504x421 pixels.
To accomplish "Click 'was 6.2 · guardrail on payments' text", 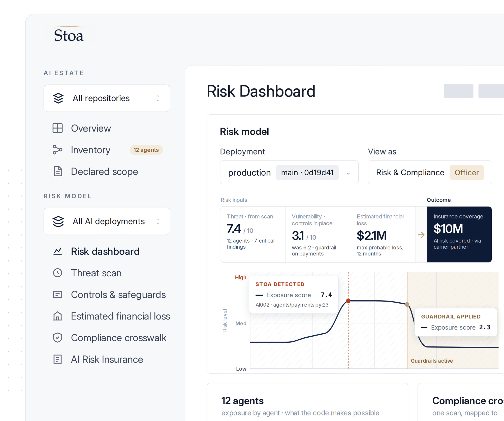I will coord(314,250).
